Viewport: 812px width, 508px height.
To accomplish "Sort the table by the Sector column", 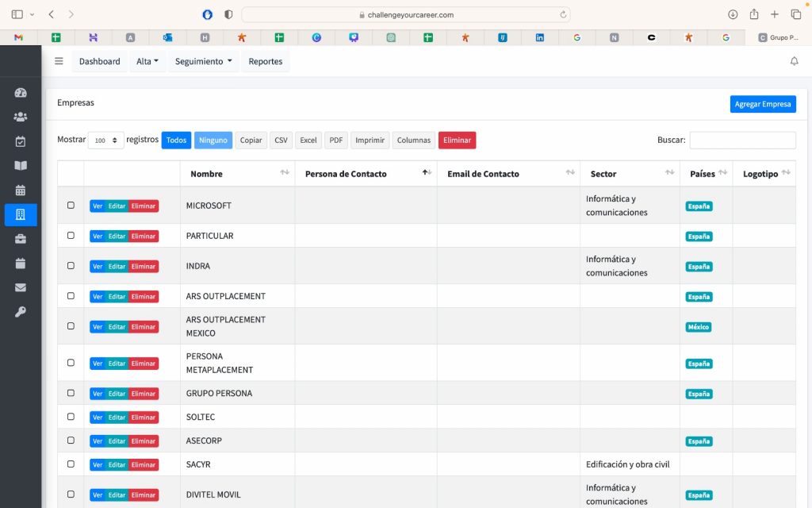I will pyautogui.click(x=630, y=174).
